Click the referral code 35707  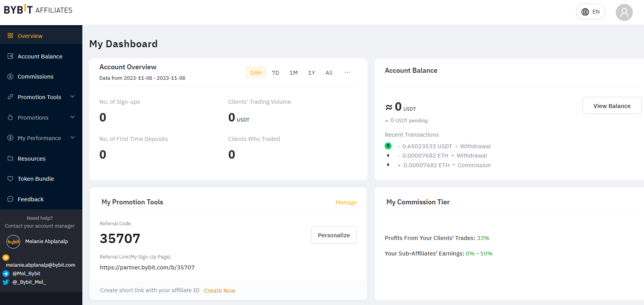coord(120,238)
